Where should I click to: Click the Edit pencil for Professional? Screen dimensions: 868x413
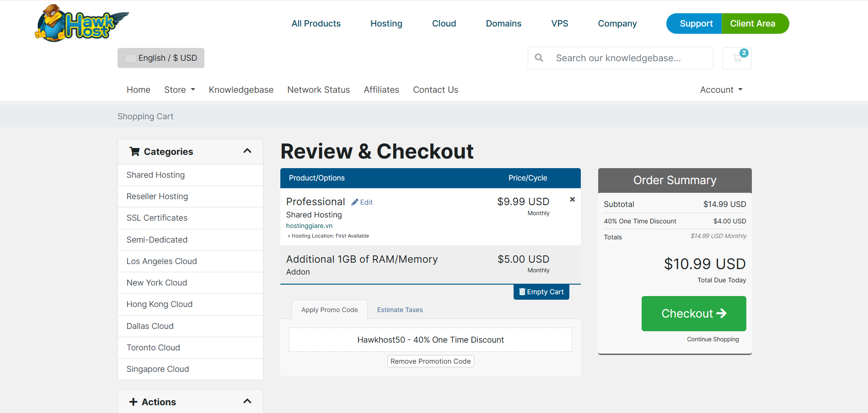(362, 202)
